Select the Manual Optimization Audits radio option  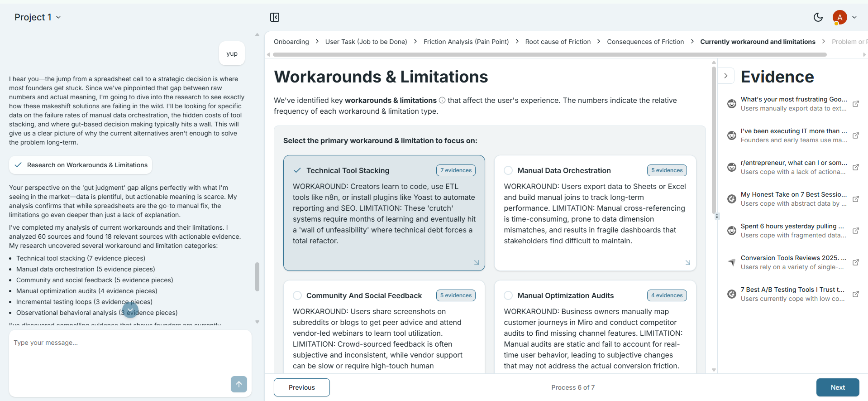[x=508, y=295]
